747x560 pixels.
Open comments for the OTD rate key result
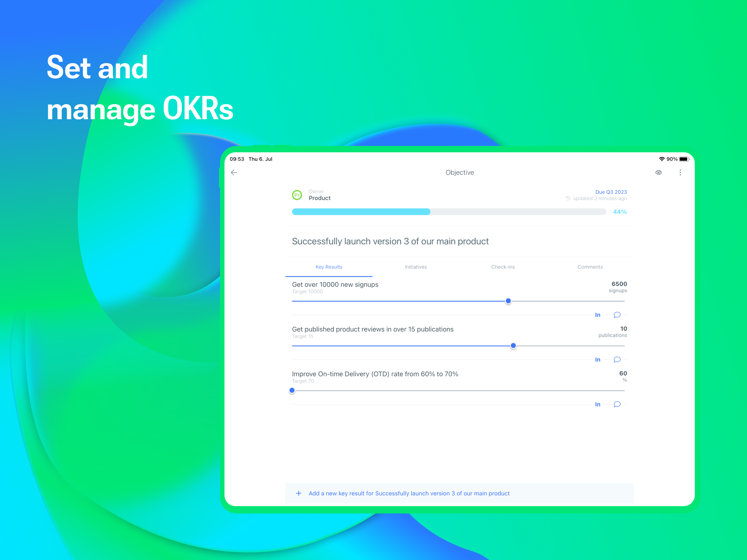617,404
